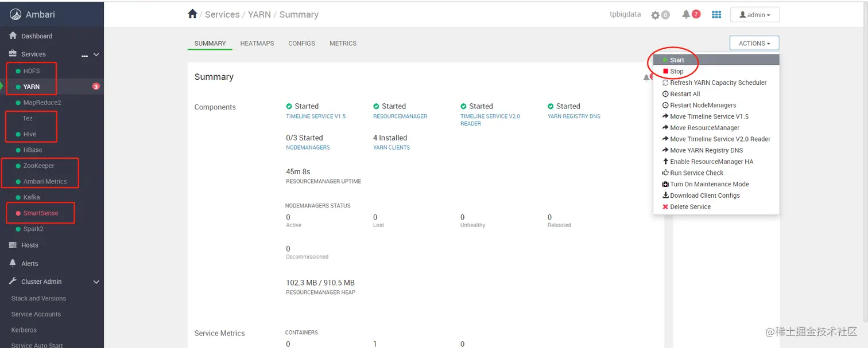868x348 pixels.
Task: Open the CONFIGS tab
Action: click(302, 44)
